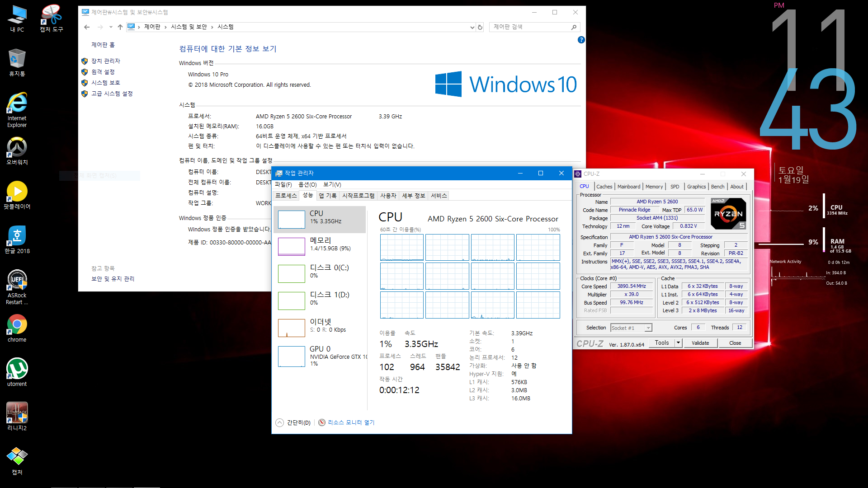Launch Internet Explorer from desktop

point(17,110)
